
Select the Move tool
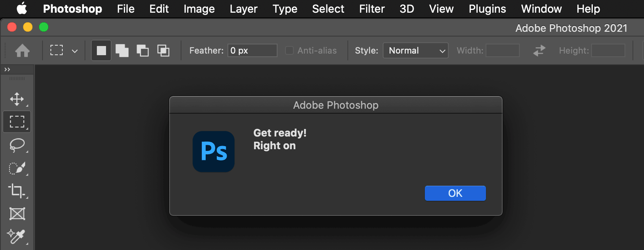(x=17, y=99)
